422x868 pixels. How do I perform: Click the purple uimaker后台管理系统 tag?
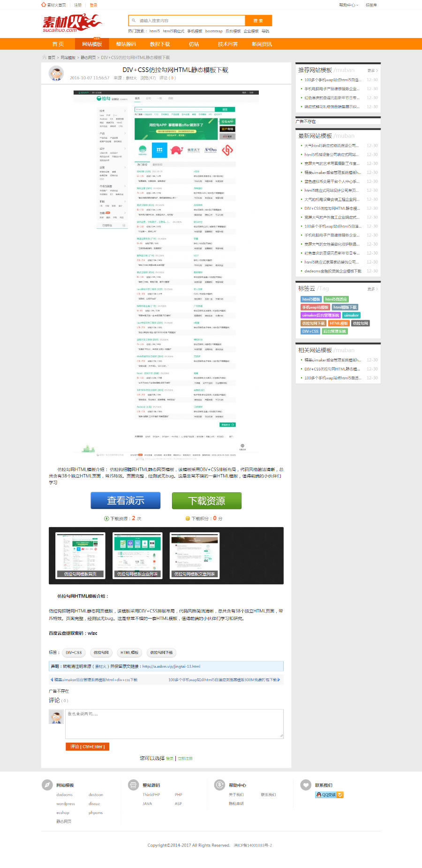point(321,315)
